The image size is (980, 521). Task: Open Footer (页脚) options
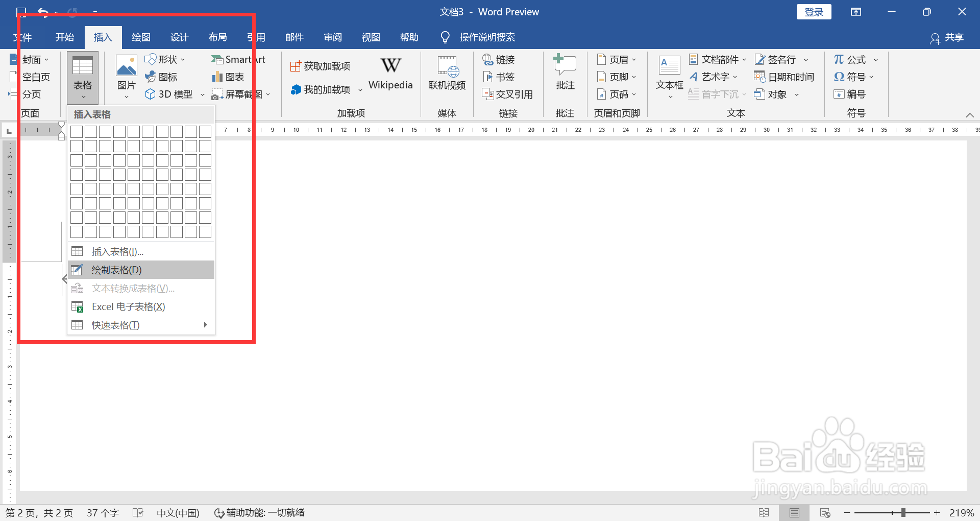click(x=617, y=77)
